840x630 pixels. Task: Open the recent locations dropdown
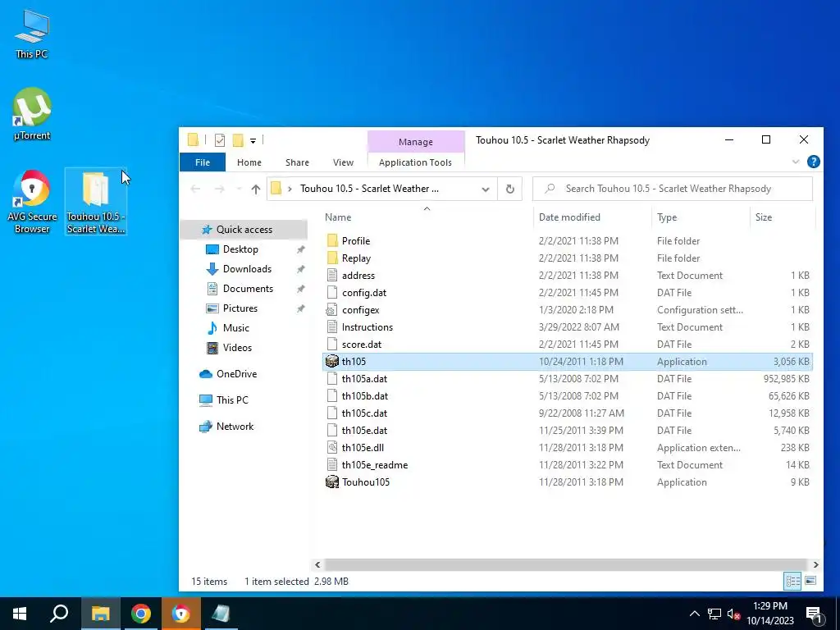pos(239,189)
